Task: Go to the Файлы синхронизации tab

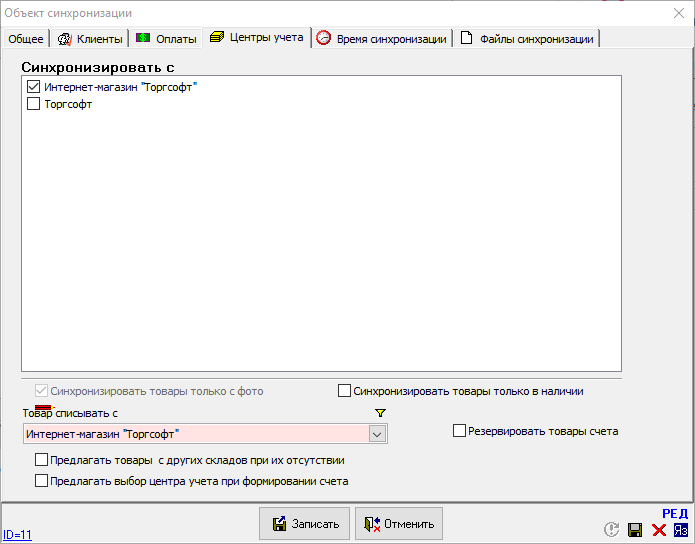Action: [x=526, y=39]
